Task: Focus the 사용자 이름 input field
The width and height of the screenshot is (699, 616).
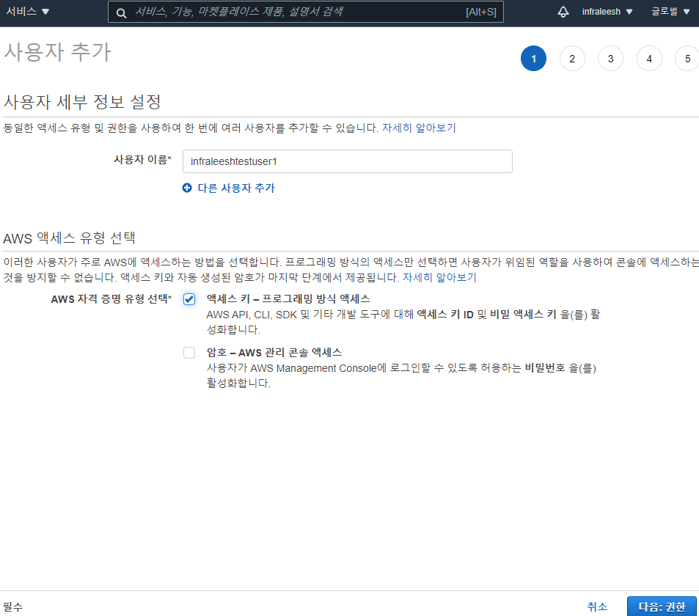Action: [x=347, y=161]
